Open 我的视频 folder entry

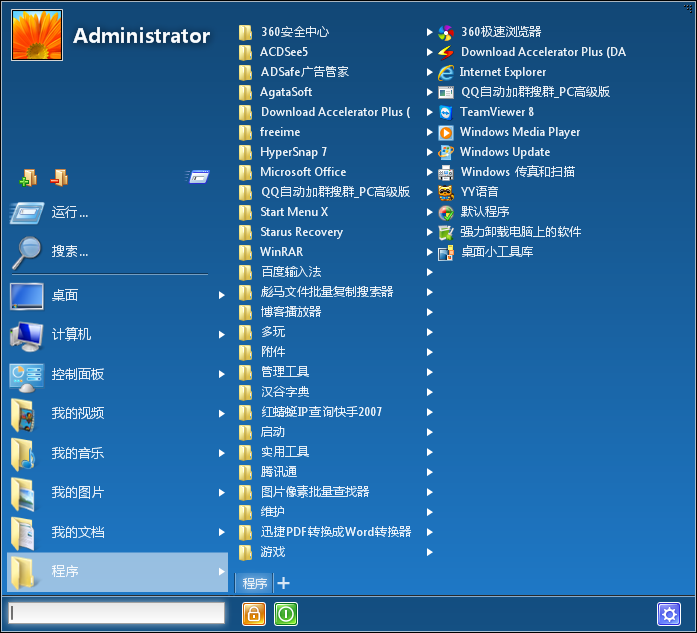tap(117, 413)
